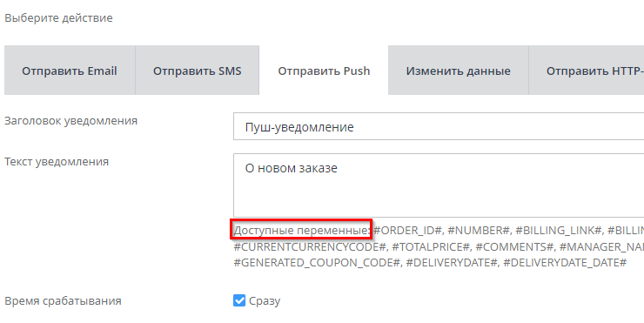Click the Заголовок уведомления label
The height and width of the screenshot is (323, 644).
[x=70, y=121]
